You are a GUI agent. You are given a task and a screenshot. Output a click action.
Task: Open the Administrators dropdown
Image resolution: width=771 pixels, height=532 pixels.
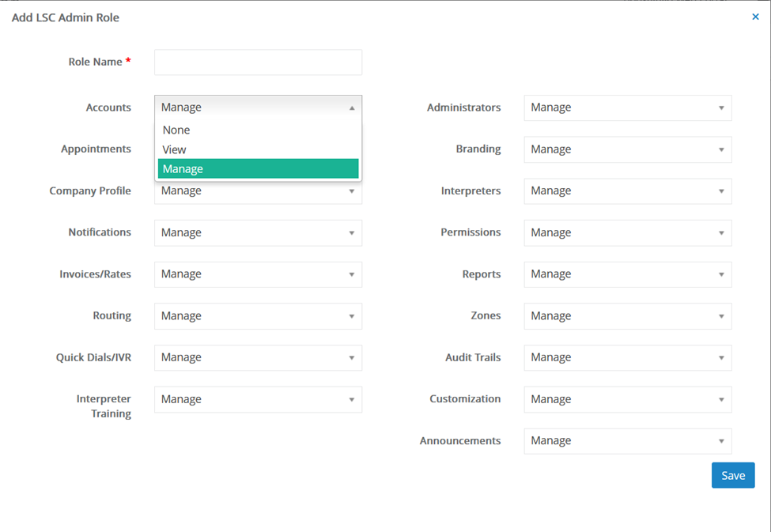pyautogui.click(x=628, y=108)
